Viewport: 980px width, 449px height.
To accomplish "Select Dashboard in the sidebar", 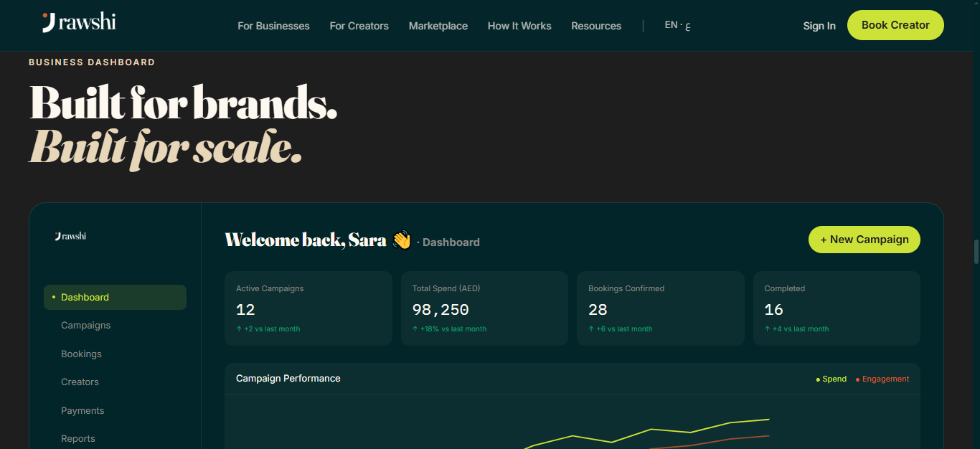I will 115,297.
